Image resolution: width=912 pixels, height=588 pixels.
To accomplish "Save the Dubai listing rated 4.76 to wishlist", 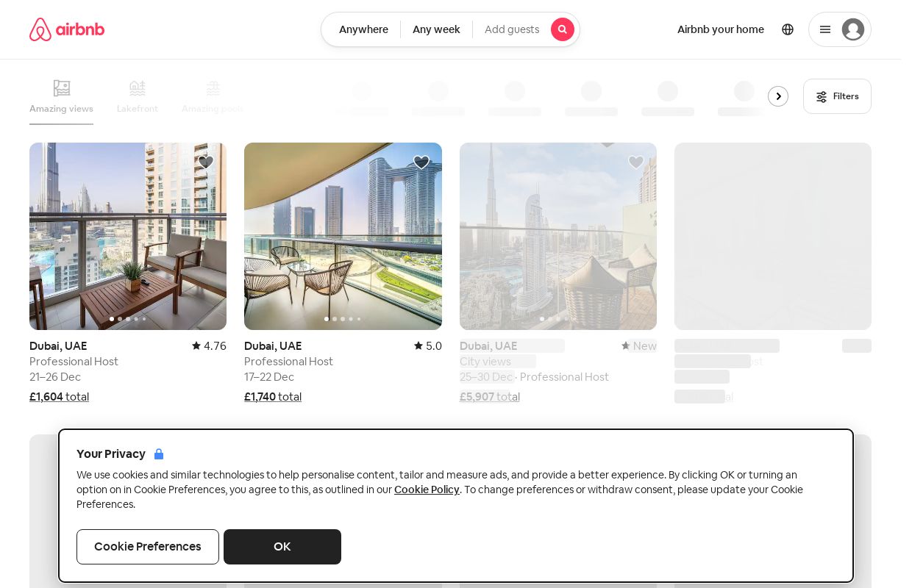I will coord(206,162).
